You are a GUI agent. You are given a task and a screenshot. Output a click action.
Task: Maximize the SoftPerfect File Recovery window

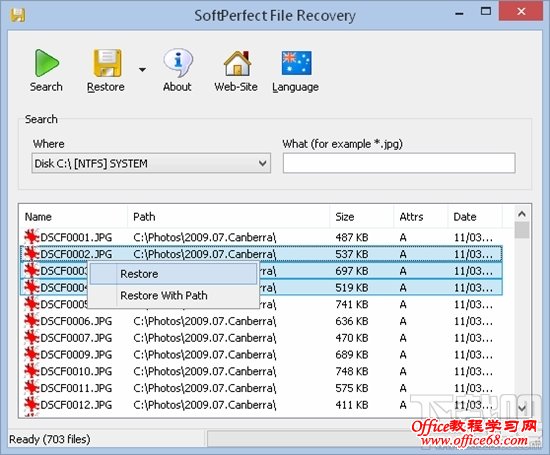tap(486, 11)
